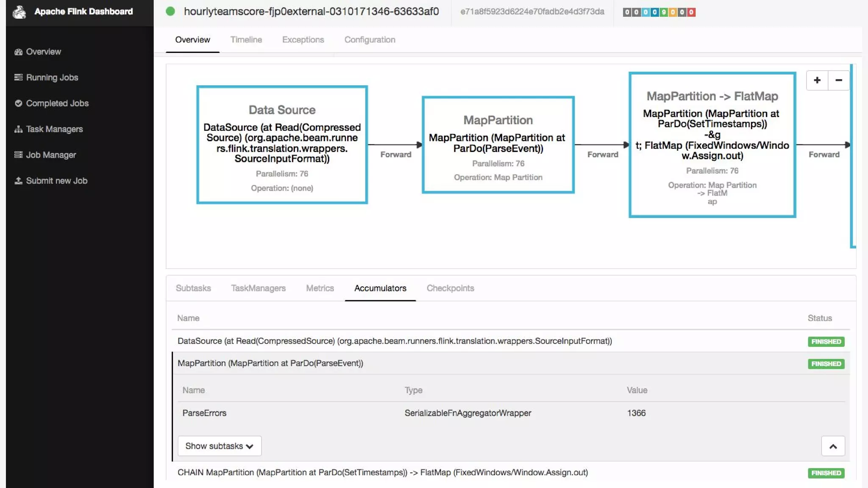868x488 pixels.
Task: Click the Task Managers hierarchy icon
Action: pyautogui.click(x=18, y=129)
